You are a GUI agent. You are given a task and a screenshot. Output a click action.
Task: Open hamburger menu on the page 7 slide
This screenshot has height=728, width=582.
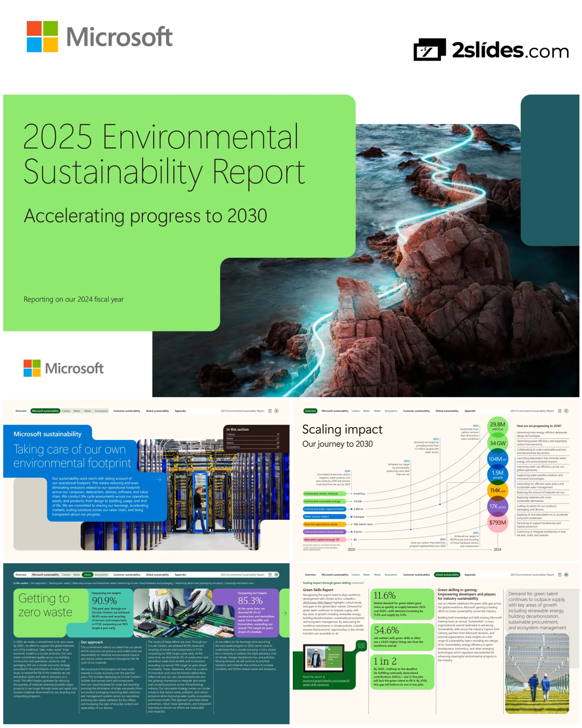560,411
